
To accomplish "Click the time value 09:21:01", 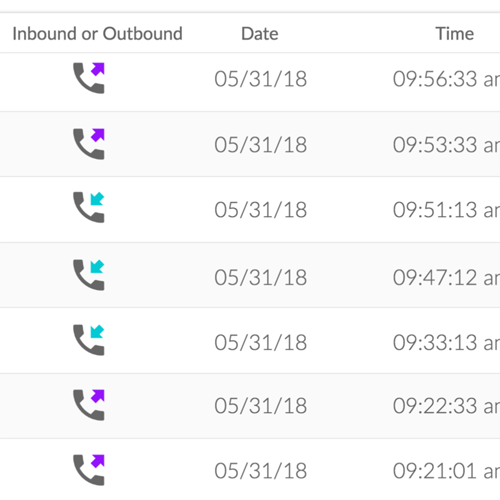I will [x=446, y=471].
